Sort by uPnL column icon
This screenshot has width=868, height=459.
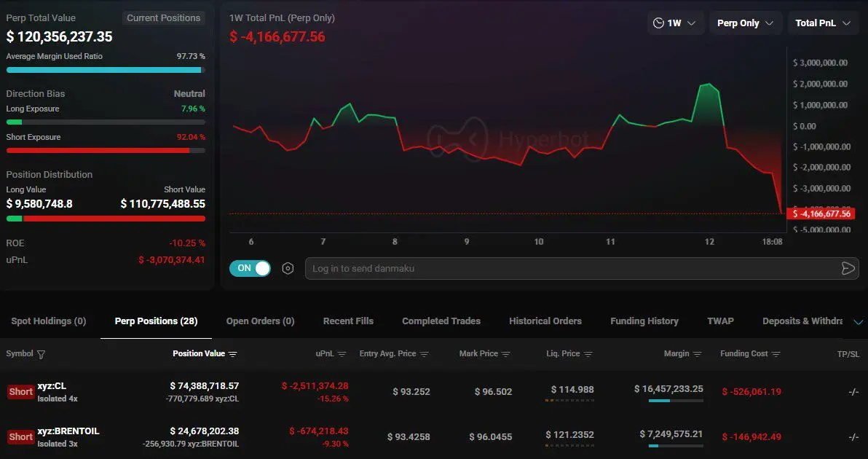tap(342, 354)
